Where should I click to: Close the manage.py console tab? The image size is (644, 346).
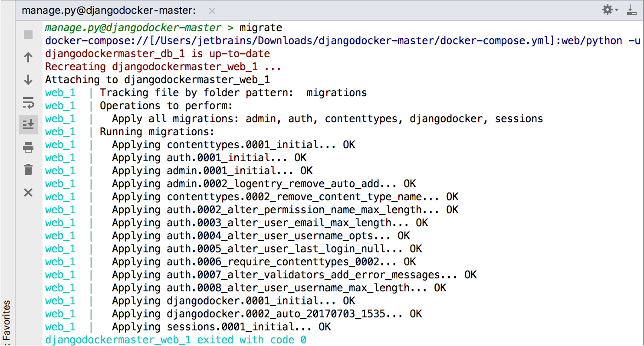click(212, 10)
